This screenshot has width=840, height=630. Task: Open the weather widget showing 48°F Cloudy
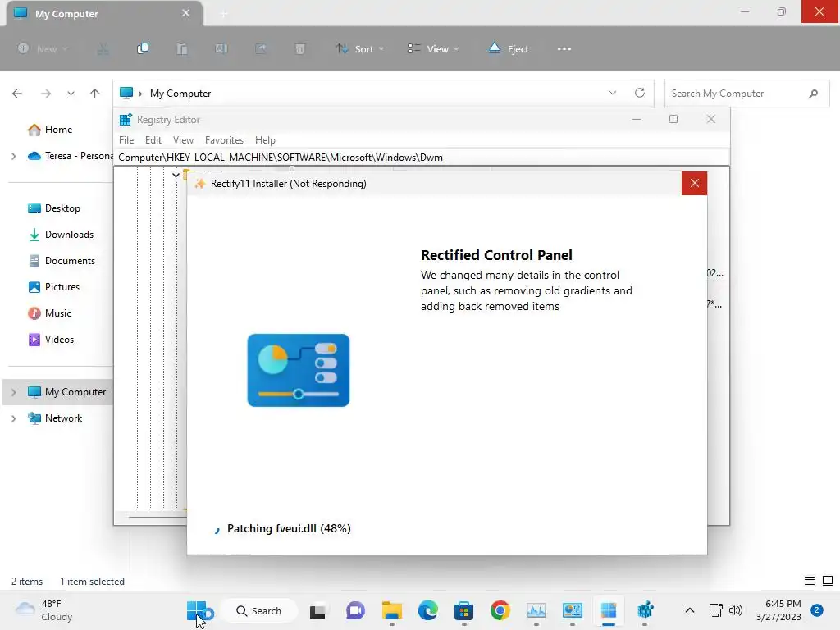(43, 610)
